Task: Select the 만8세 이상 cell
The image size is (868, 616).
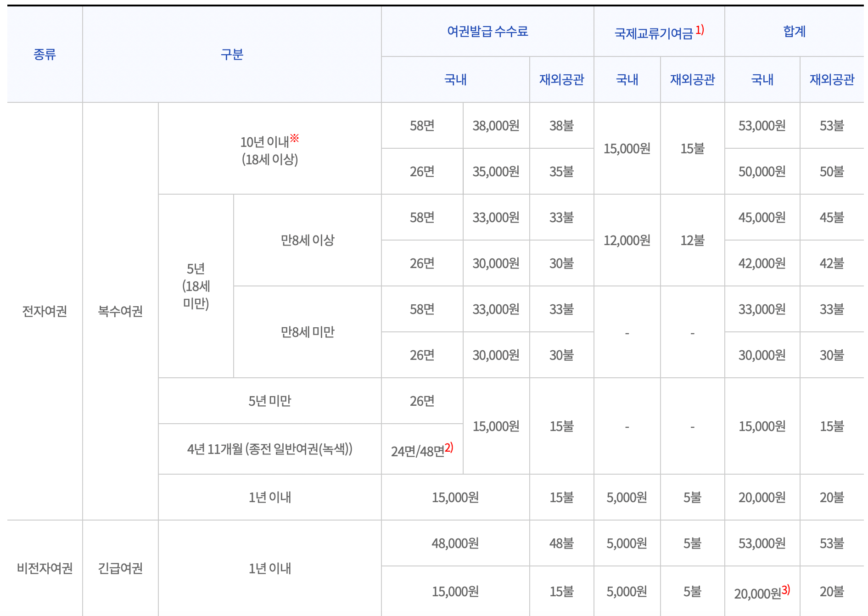Action: [308, 240]
